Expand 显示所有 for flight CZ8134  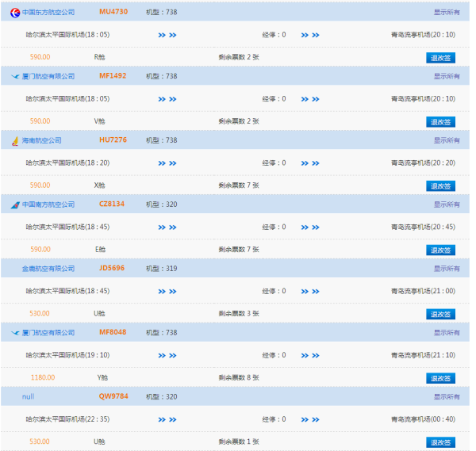[x=447, y=204]
